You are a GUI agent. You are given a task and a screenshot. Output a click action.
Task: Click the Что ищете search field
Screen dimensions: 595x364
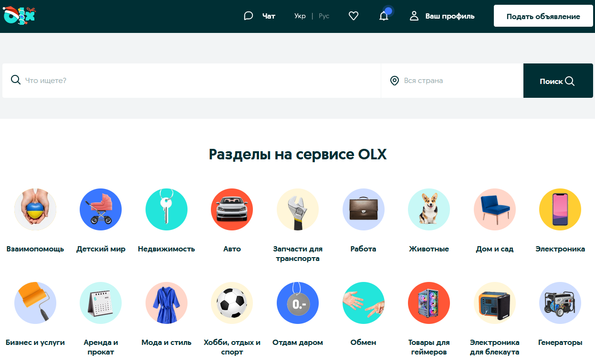pos(191,81)
